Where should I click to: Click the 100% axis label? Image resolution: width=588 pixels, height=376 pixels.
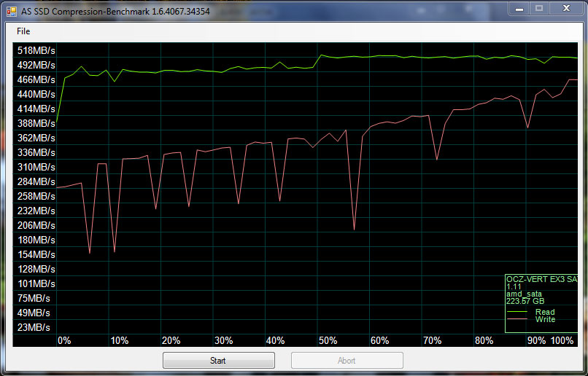562,341
